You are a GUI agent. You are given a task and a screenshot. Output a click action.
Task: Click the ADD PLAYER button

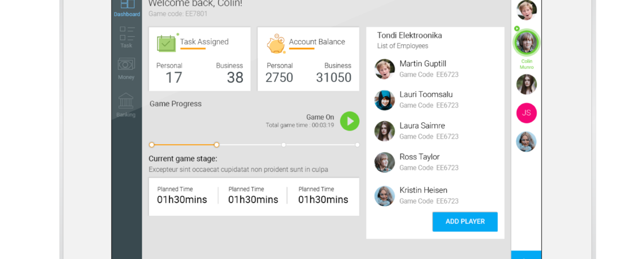pos(464,222)
